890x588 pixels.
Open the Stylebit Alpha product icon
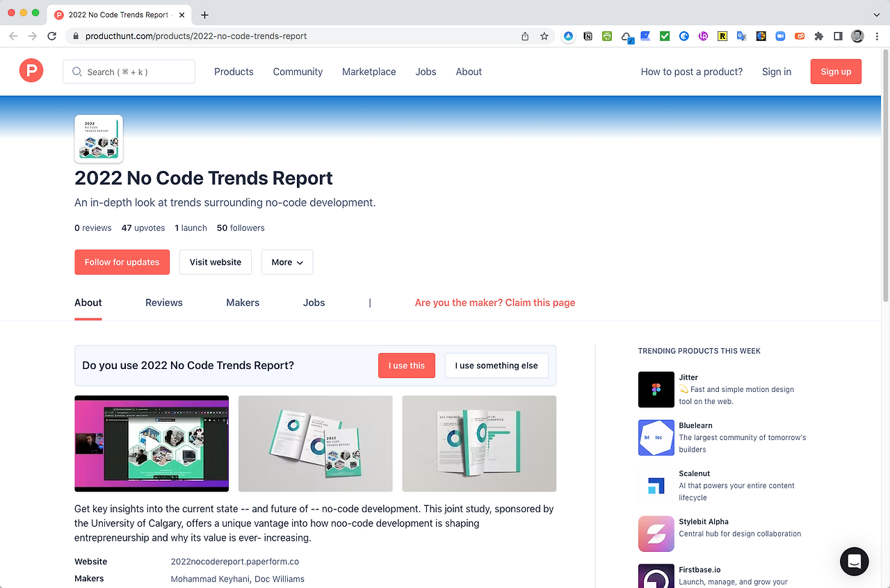[656, 533]
